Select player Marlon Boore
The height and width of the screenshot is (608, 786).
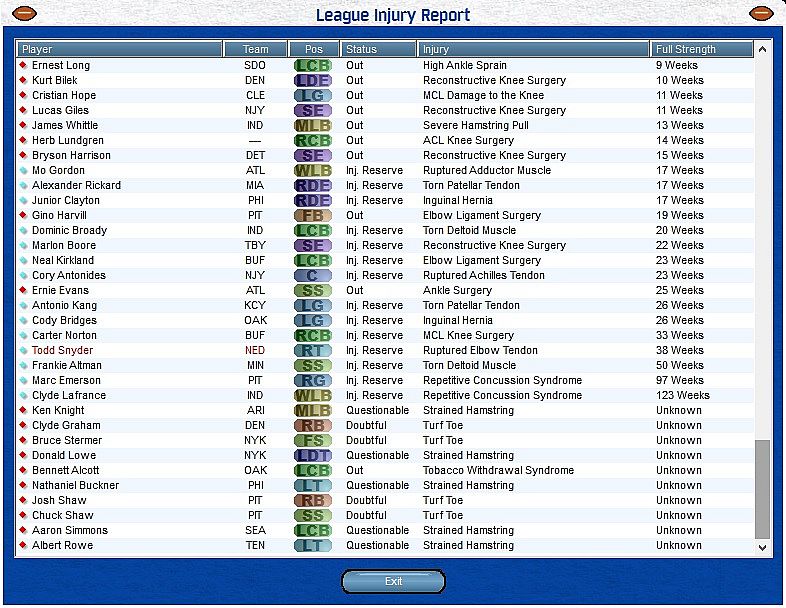tap(64, 246)
